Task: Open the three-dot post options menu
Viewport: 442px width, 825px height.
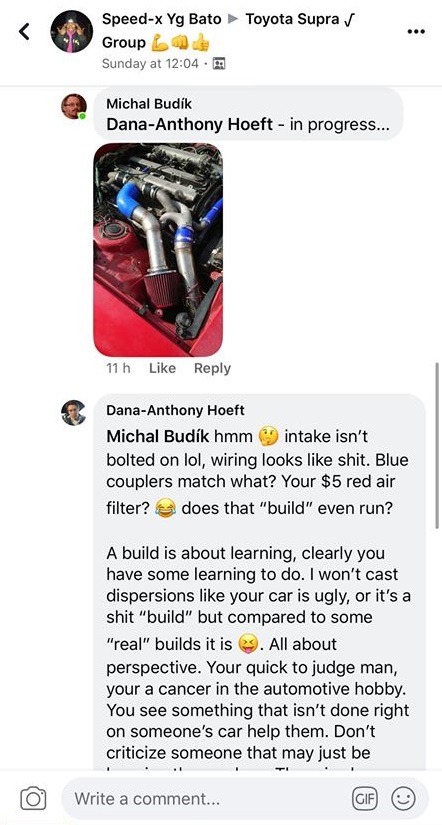Action: coord(416,32)
